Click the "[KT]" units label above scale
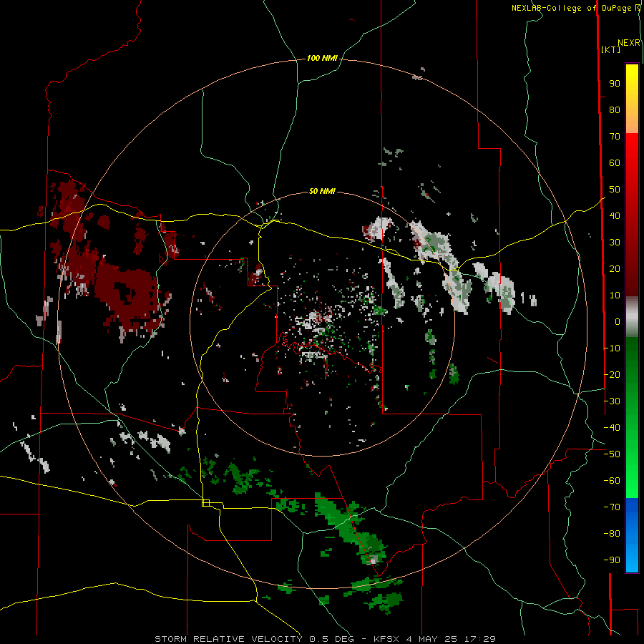The height and width of the screenshot is (644, 644). click(611, 49)
